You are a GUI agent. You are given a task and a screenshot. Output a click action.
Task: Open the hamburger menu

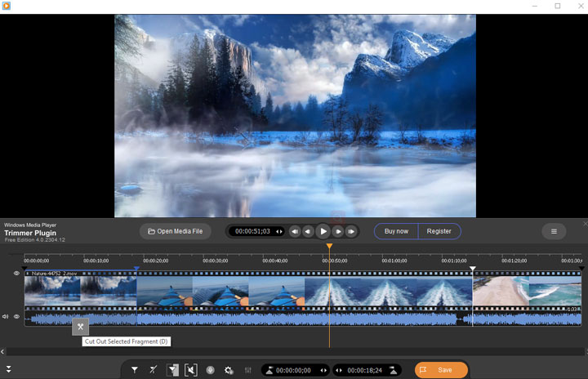pyautogui.click(x=554, y=231)
